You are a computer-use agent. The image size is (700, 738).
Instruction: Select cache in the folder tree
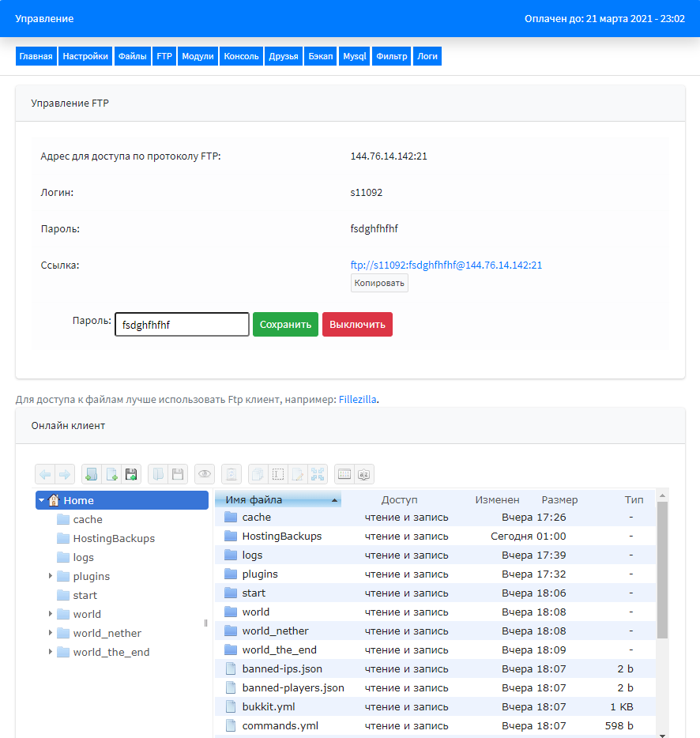(x=88, y=519)
